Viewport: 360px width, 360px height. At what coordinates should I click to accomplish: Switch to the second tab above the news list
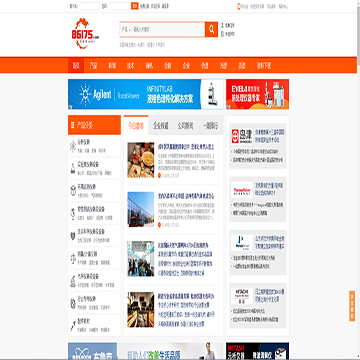click(161, 126)
